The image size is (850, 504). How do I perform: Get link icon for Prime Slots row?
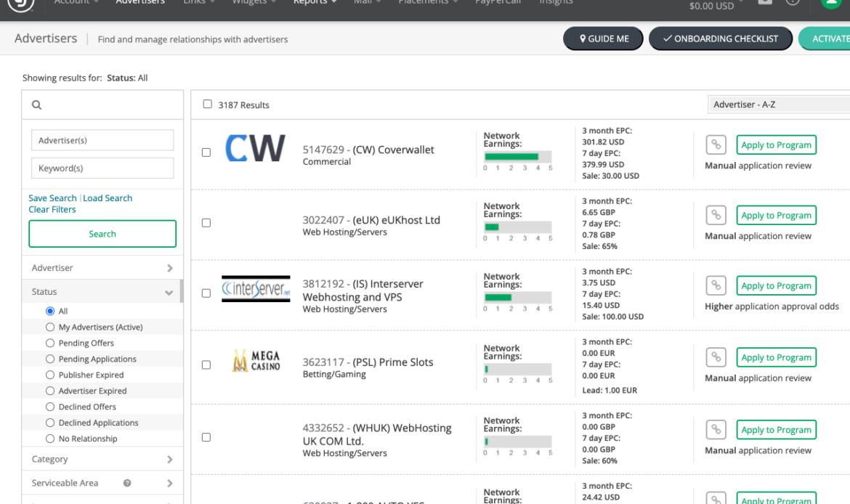(x=716, y=357)
